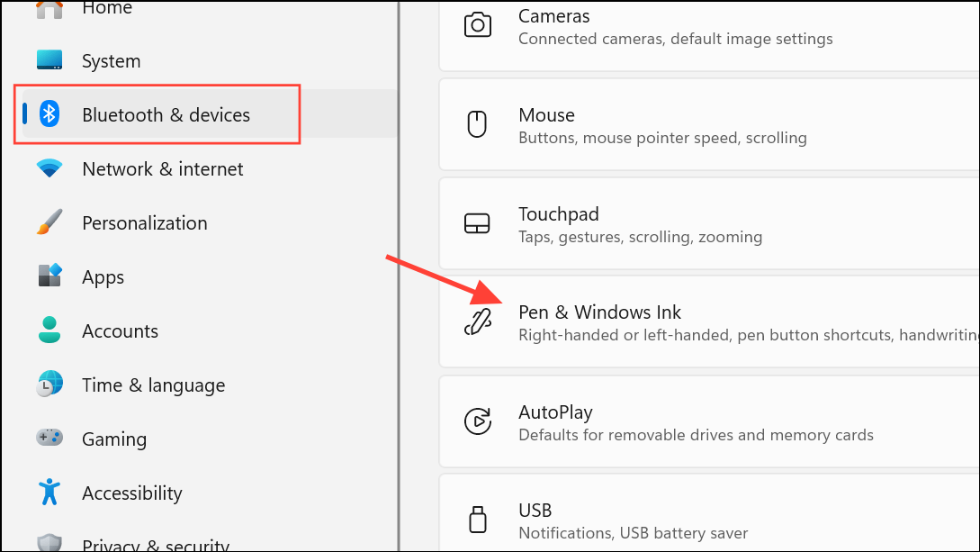Click the Network & internet Wi-Fi icon
This screenshot has height=552, width=980.
(x=49, y=168)
